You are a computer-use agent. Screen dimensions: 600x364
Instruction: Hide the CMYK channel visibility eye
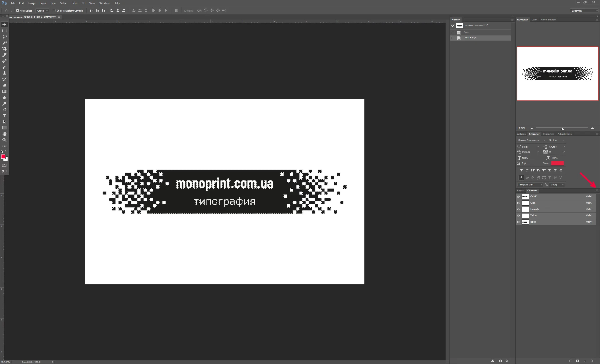pos(518,197)
